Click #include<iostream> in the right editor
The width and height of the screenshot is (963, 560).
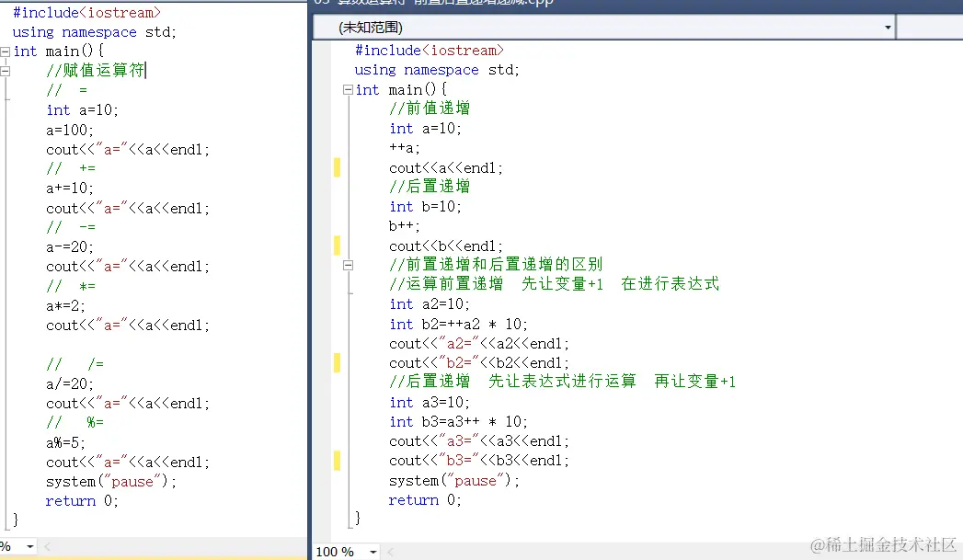[x=430, y=51]
